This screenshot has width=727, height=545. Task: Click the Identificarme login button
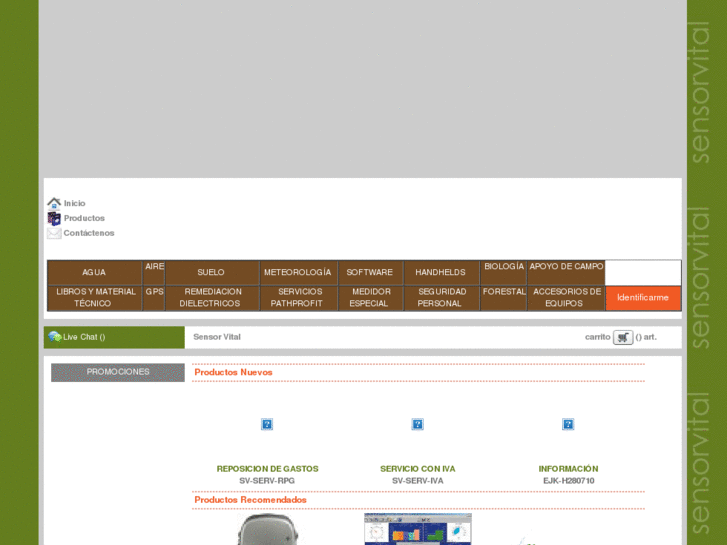(643, 298)
